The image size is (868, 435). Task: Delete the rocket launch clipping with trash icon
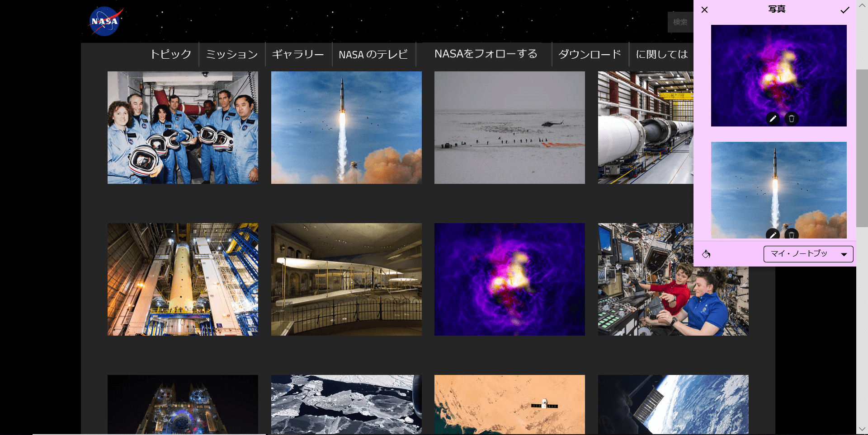pos(791,234)
